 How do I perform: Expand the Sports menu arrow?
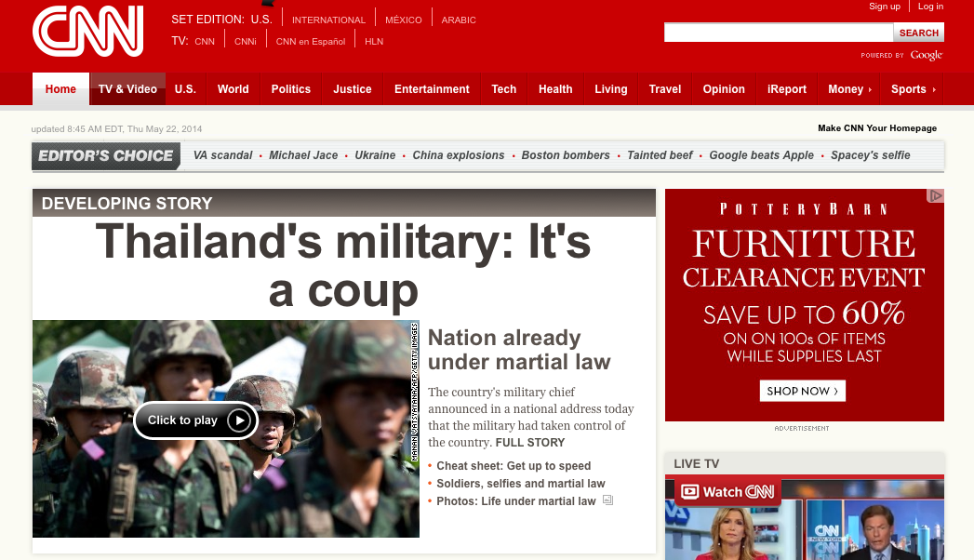click(x=934, y=89)
